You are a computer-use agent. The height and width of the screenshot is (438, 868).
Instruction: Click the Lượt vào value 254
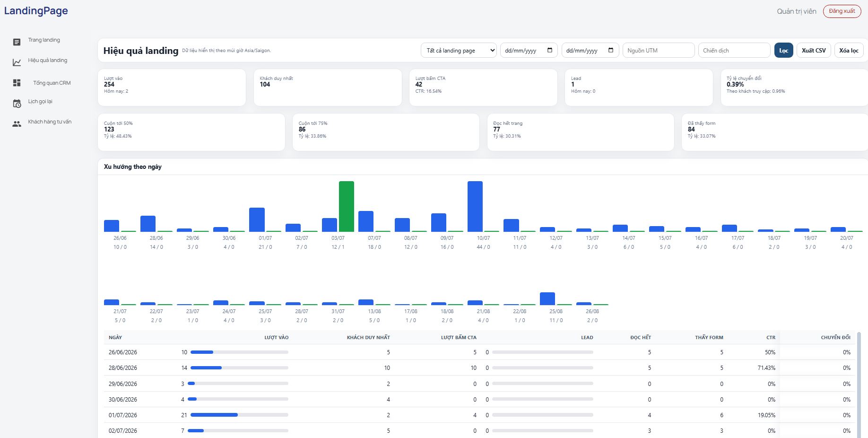coord(109,84)
